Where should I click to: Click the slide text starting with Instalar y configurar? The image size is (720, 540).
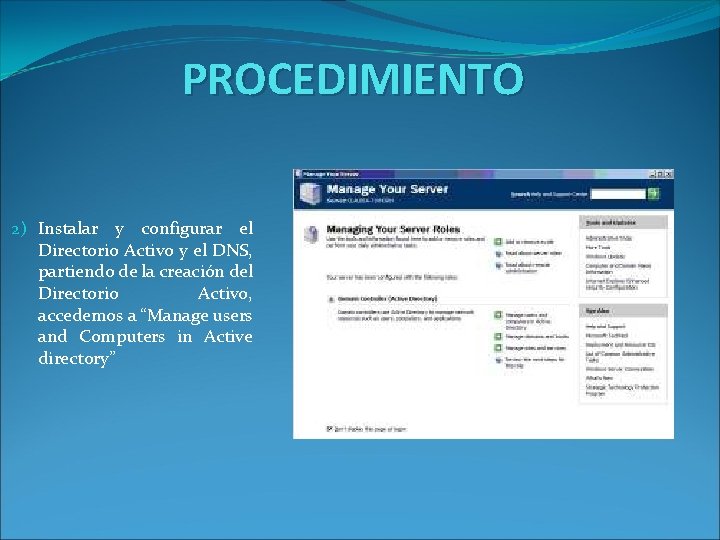click(145, 293)
